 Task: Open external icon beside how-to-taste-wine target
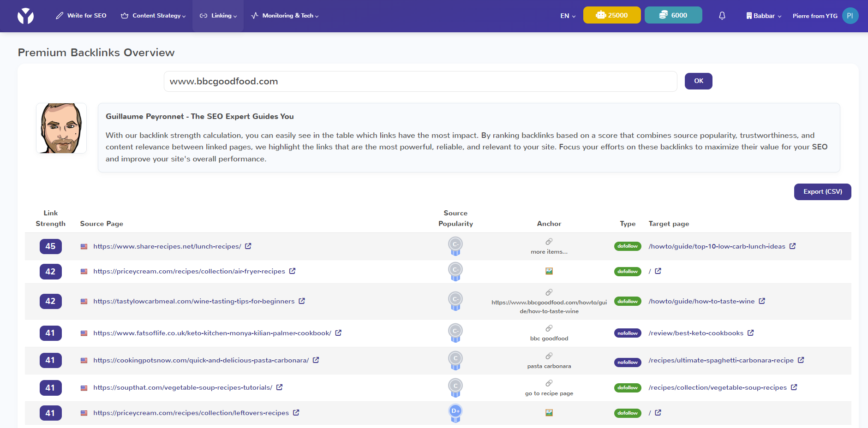pyautogui.click(x=762, y=301)
